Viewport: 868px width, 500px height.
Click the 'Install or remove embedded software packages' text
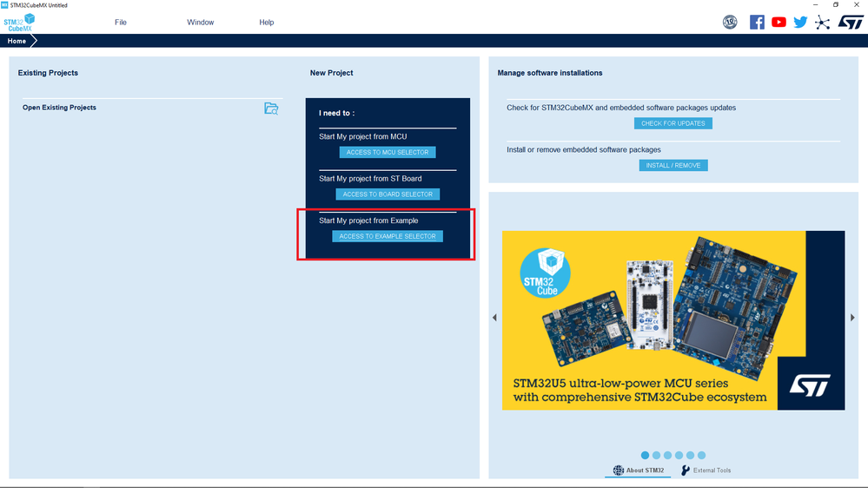(x=584, y=150)
